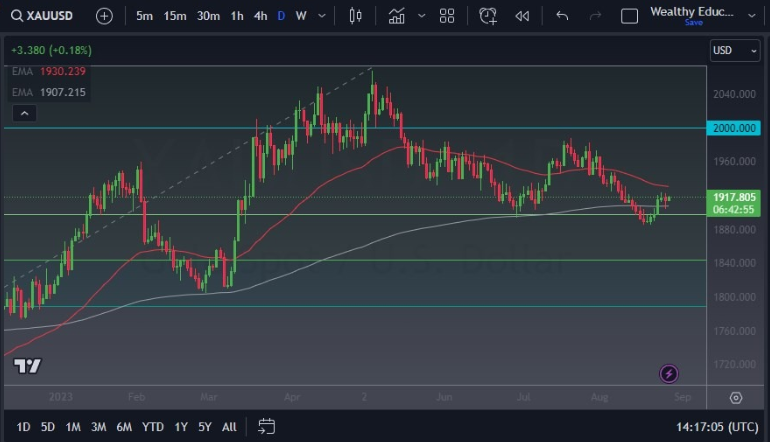Click the go-to-date calendar icon
Image resolution: width=770 pixels, height=442 pixels.
click(x=266, y=427)
